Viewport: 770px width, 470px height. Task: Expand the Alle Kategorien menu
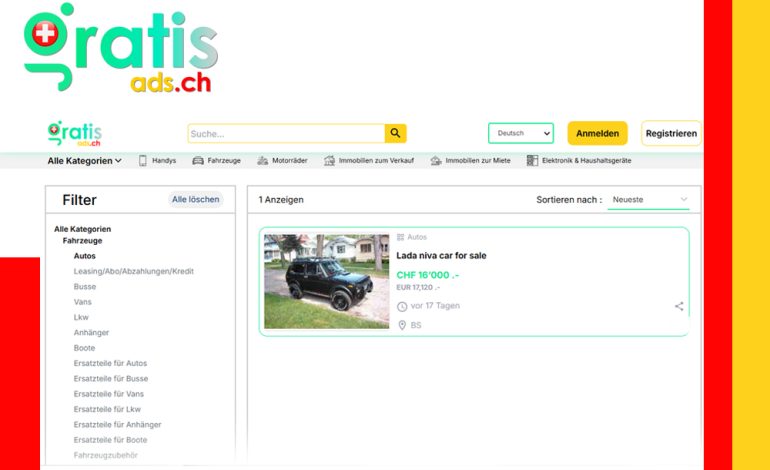(x=85, y=161)
